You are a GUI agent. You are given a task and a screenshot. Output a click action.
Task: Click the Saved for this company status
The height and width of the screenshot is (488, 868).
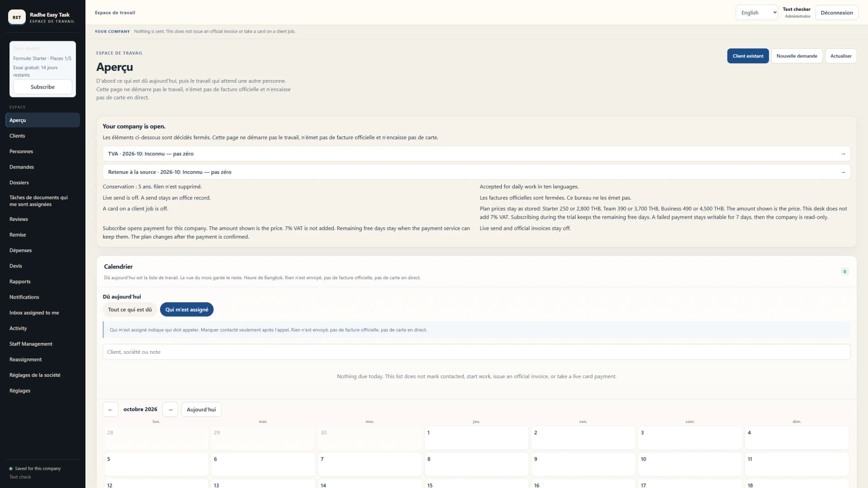[x=35, y=469]
